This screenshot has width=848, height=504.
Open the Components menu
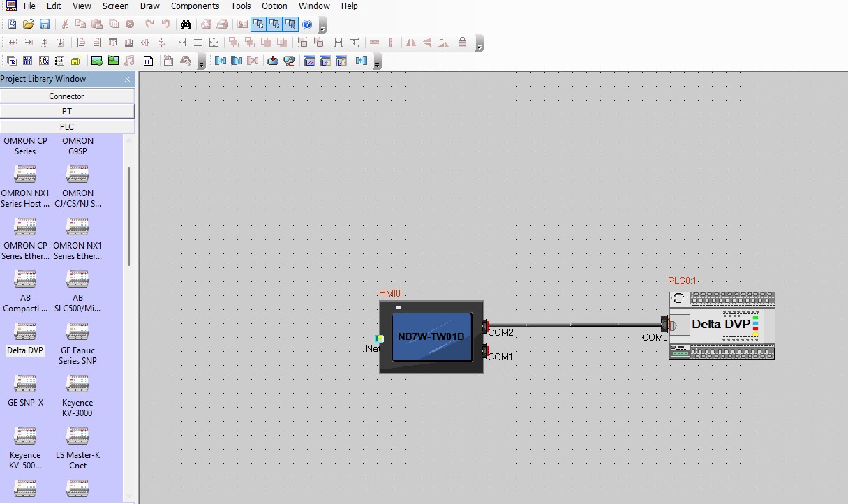coord(195,6)
